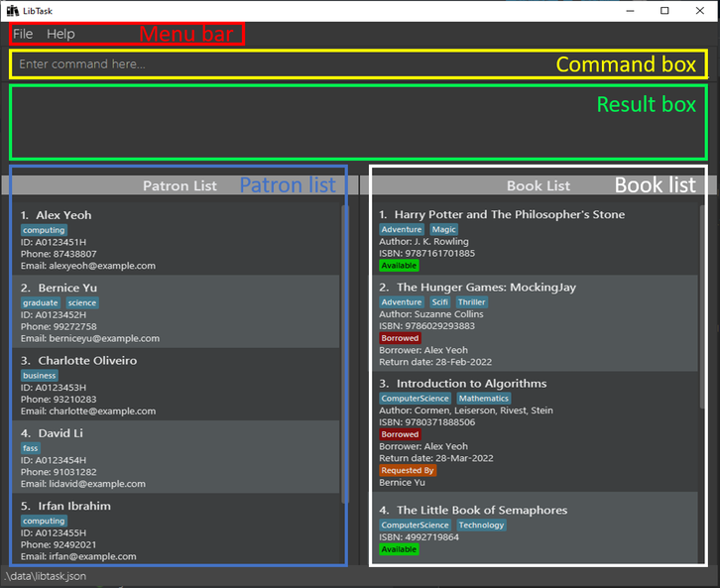Click Borrowed badge on The Hunger Games
Screen dimensions: 720x588
[x=400, y=338]
